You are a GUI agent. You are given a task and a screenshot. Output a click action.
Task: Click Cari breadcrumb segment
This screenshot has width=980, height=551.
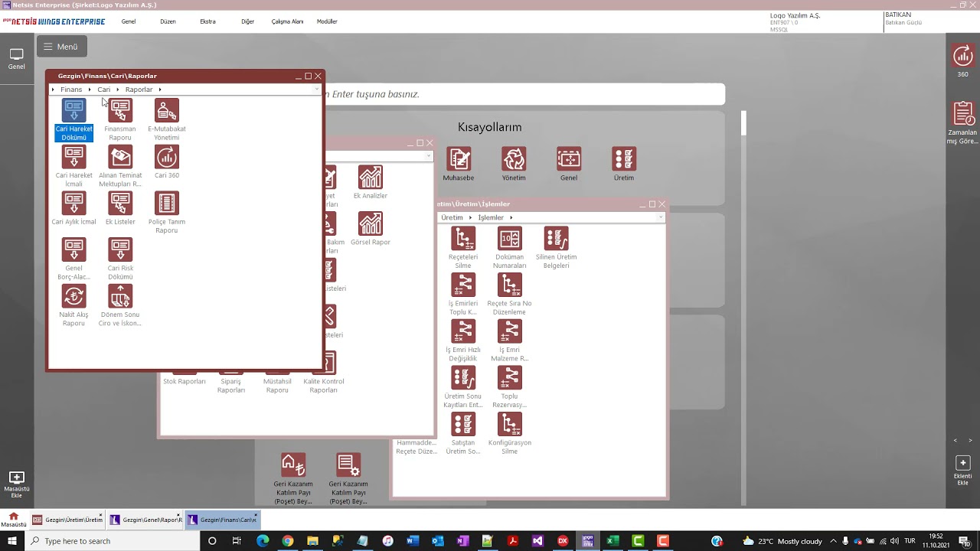103,90
